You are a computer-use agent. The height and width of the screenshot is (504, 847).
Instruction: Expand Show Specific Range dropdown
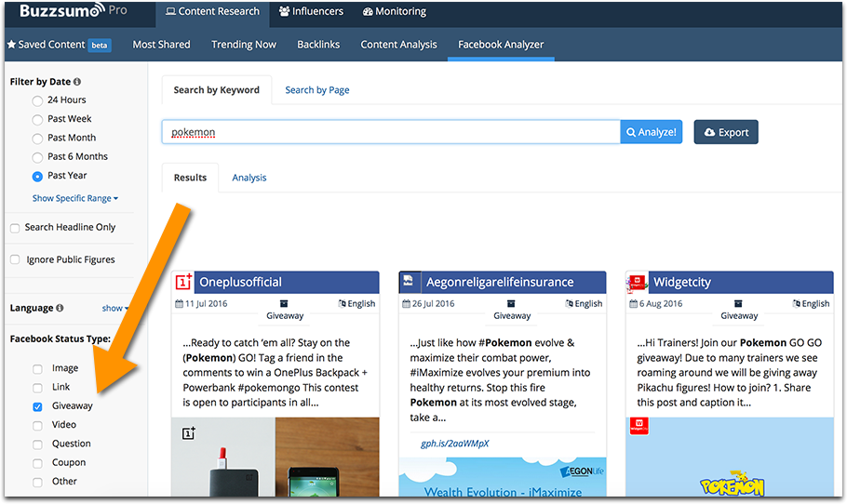point(75,198)
